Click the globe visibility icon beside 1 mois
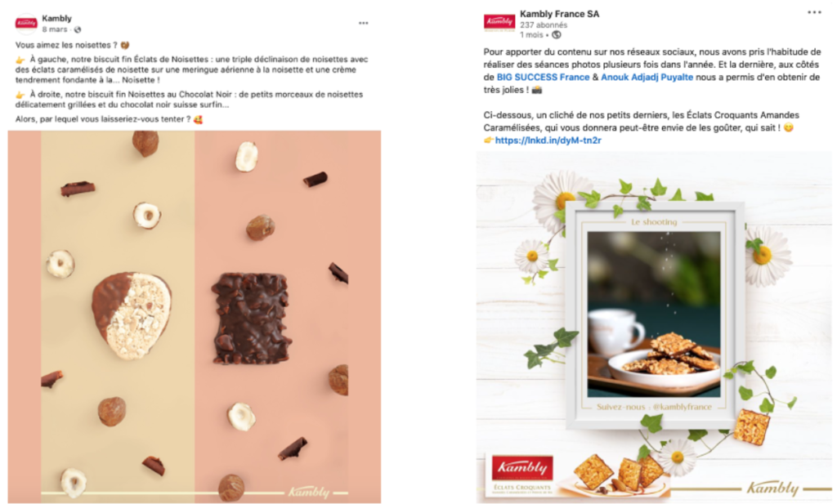This screenshot has width=837, height=504. (x=556, y=34)
